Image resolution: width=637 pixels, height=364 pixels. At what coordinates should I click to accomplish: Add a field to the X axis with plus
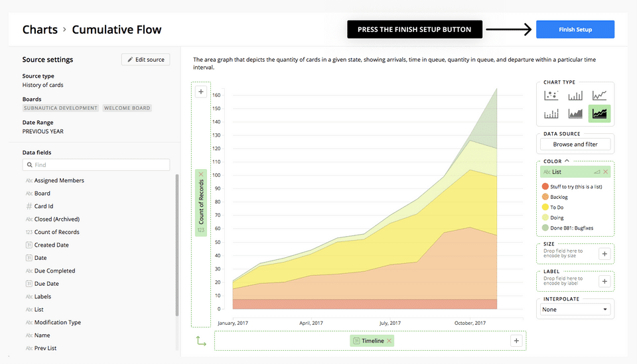[516, 341]
